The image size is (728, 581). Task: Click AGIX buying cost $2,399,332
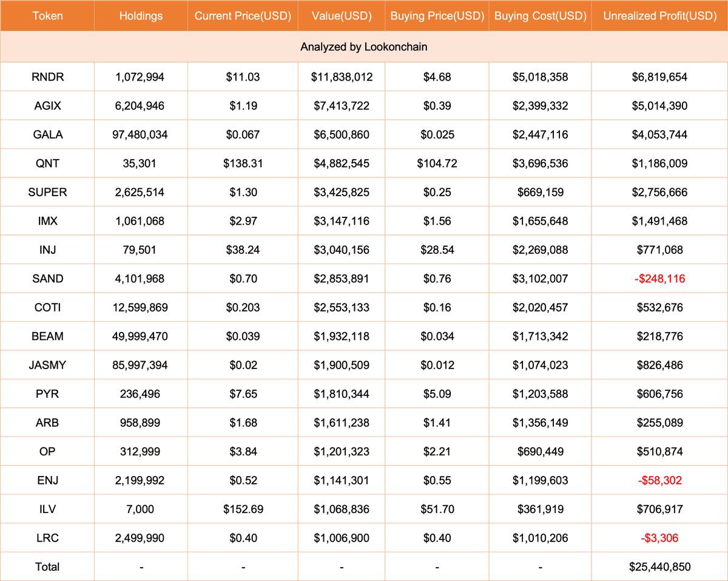pyautogui.click(x=541, y=106)
